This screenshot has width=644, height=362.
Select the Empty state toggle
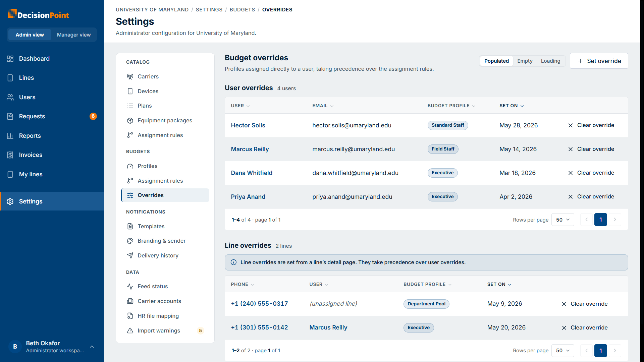click(x=525, y=61)
